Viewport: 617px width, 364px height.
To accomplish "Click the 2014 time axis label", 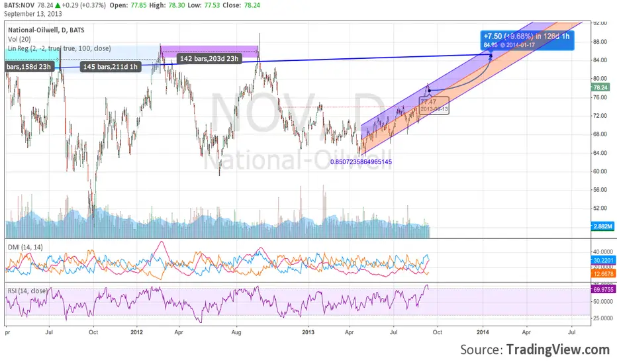I will click(x=483, y=332).
